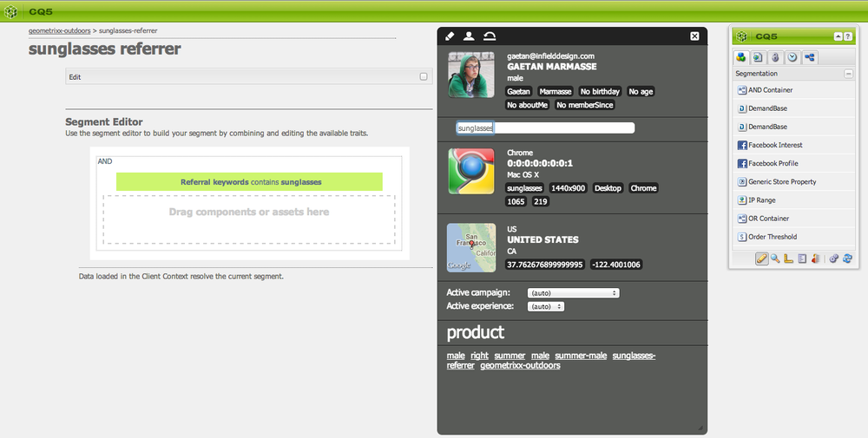
Task: Click the geometrixx-outdoors segment link in Client Context
Action: [520, 365]
